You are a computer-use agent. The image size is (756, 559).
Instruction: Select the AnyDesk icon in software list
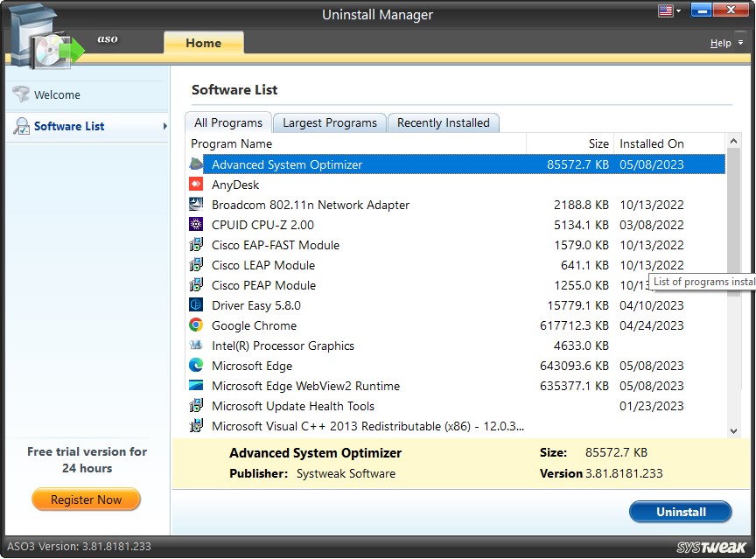click(x=196, y=184)
